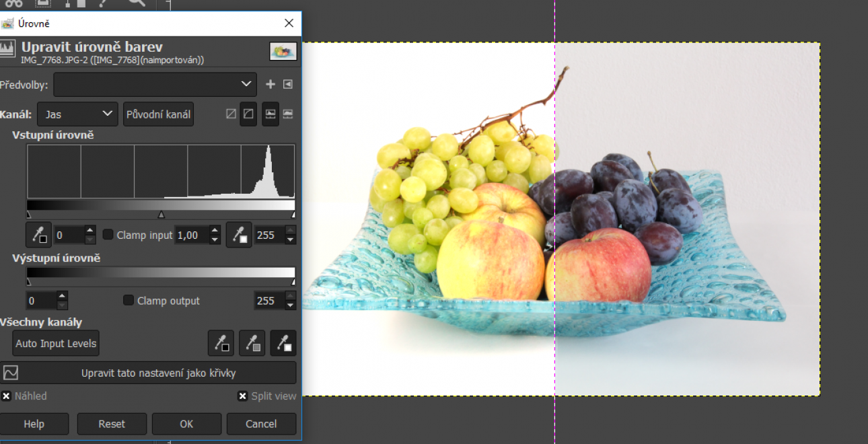Pick white point for input levels eyedropper
Viewport: 868px width, 444px height.
(238, 235)
